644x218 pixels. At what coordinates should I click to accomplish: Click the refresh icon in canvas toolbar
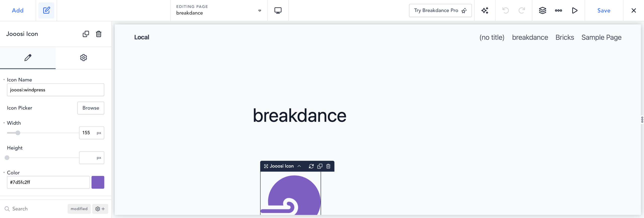coord(311,166)
